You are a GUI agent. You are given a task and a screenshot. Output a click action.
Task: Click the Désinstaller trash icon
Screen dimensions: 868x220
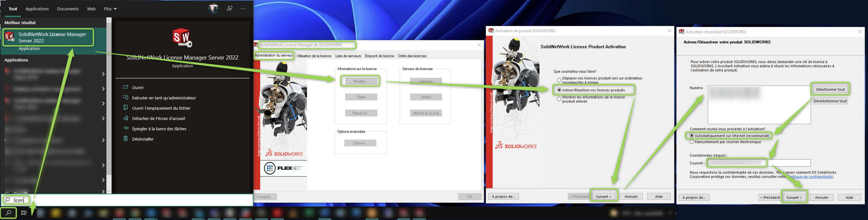pyautogui.click(x=125, y=139)
